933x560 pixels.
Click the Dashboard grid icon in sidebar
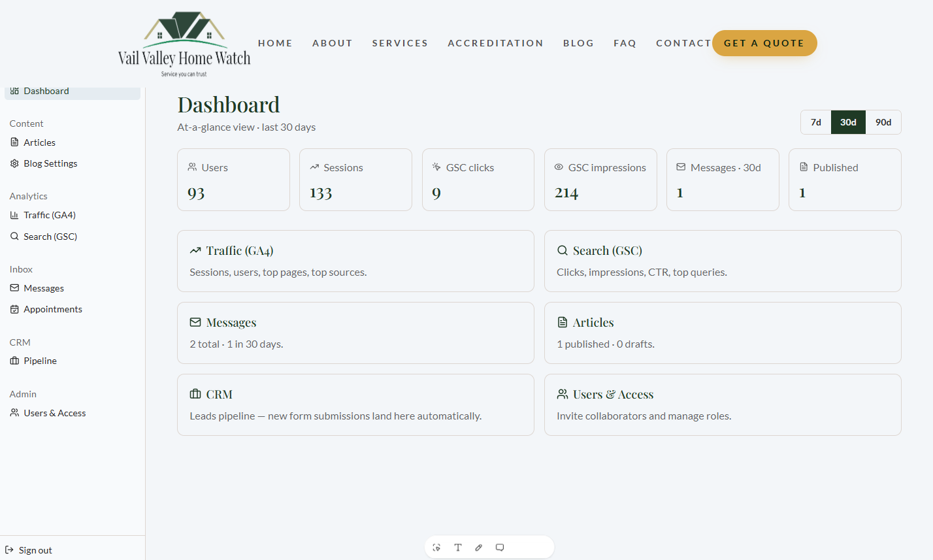(x=14, y=91)
